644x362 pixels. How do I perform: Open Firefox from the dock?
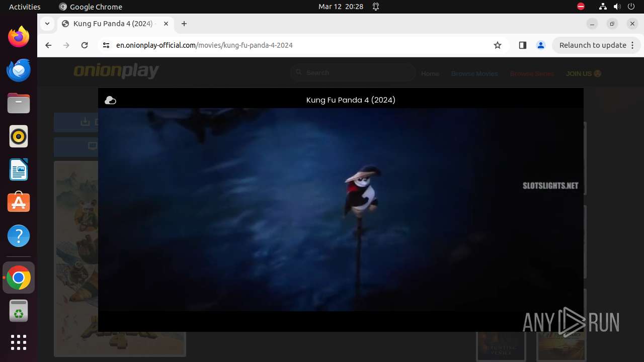click(x=19, y=37)
